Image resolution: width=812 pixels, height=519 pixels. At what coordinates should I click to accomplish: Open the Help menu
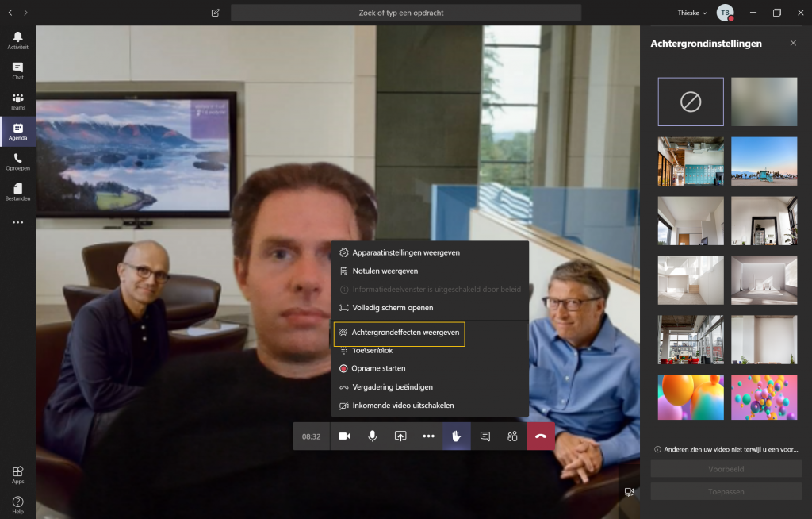17,505
